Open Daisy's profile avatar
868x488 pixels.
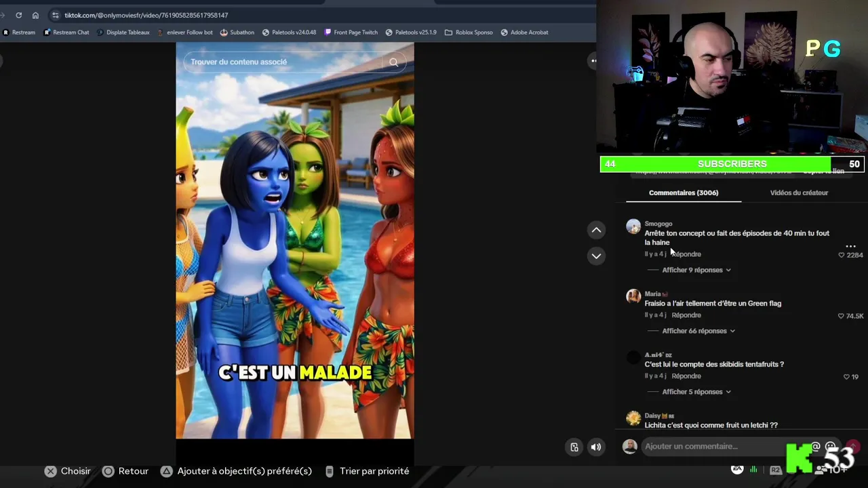[x=633, y=418]
